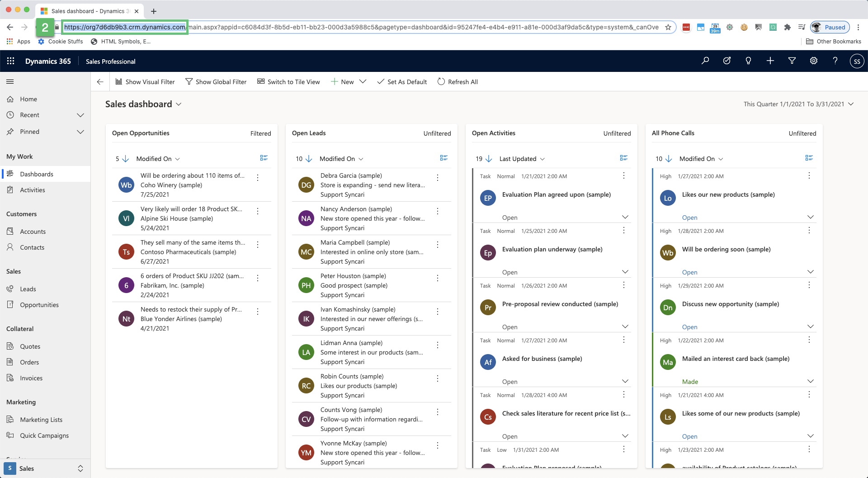Open more options for Nancy Anderson lead
Image resolution: width=868 pixels, height=478 pixels.
(438, 211)
